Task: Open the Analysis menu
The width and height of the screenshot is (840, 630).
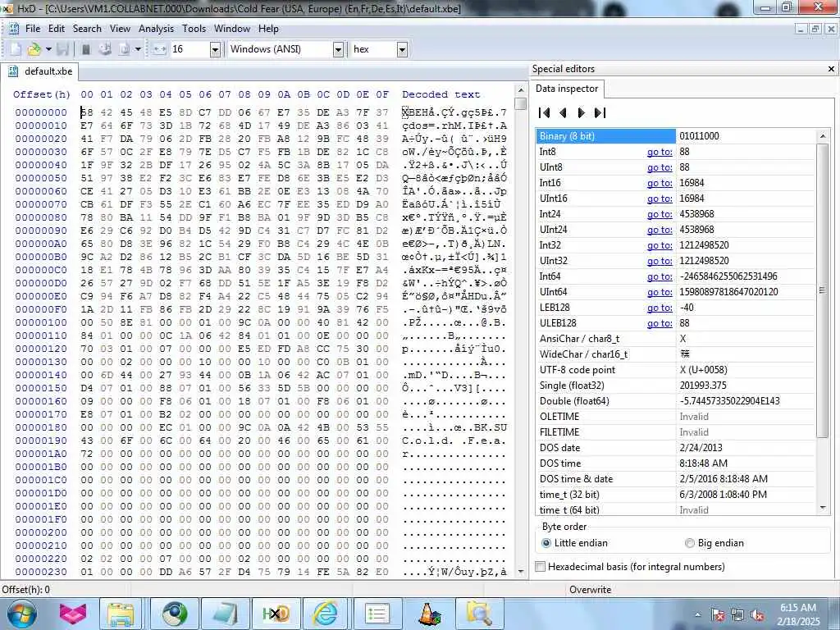Action: pyautogui.click(x=156, y=29)
